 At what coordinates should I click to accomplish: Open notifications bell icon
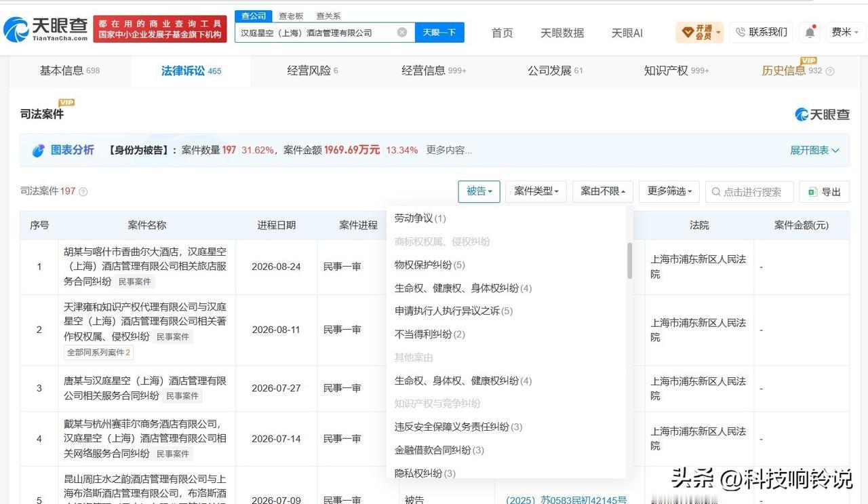point(810,32)
